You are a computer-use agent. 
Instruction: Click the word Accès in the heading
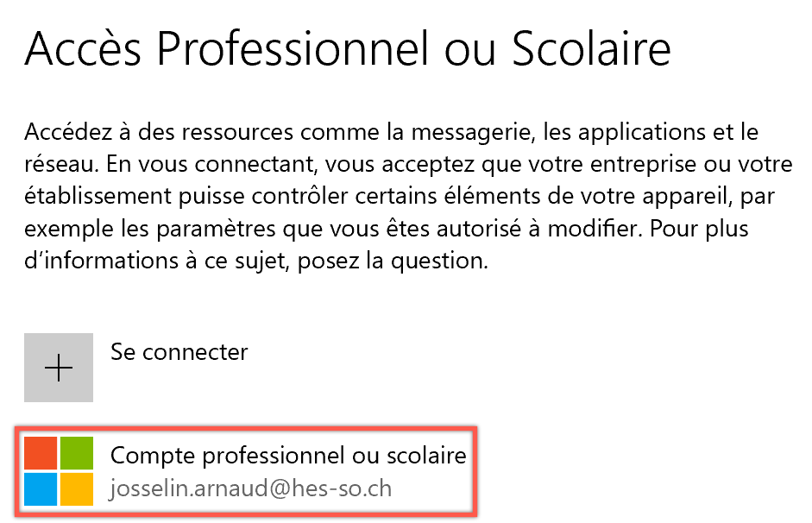[83, 48]
